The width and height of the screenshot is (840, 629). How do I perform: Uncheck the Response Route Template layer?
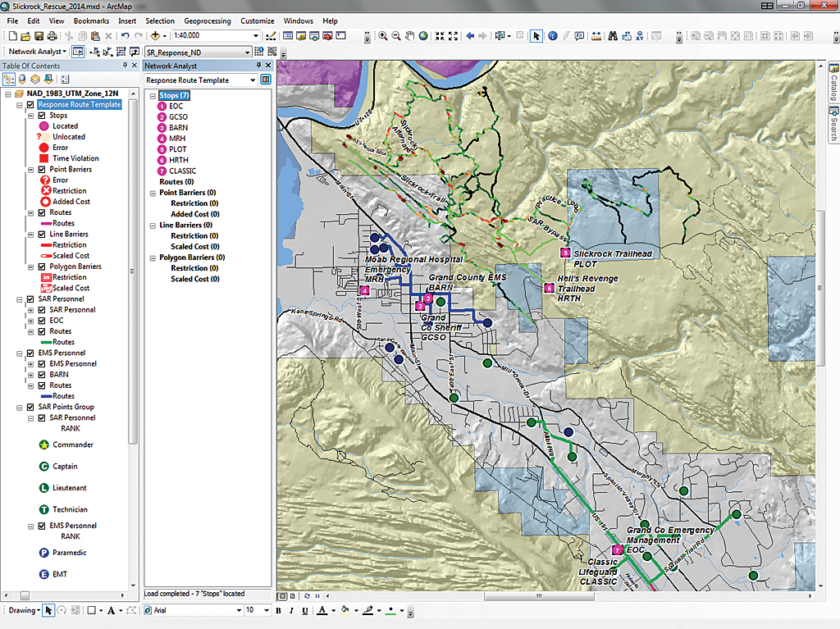pos(30,105)
